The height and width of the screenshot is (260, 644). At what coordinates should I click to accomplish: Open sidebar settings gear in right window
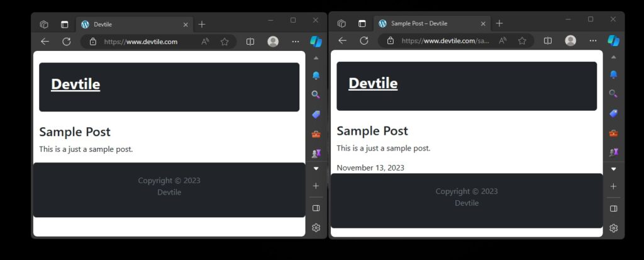613,228
